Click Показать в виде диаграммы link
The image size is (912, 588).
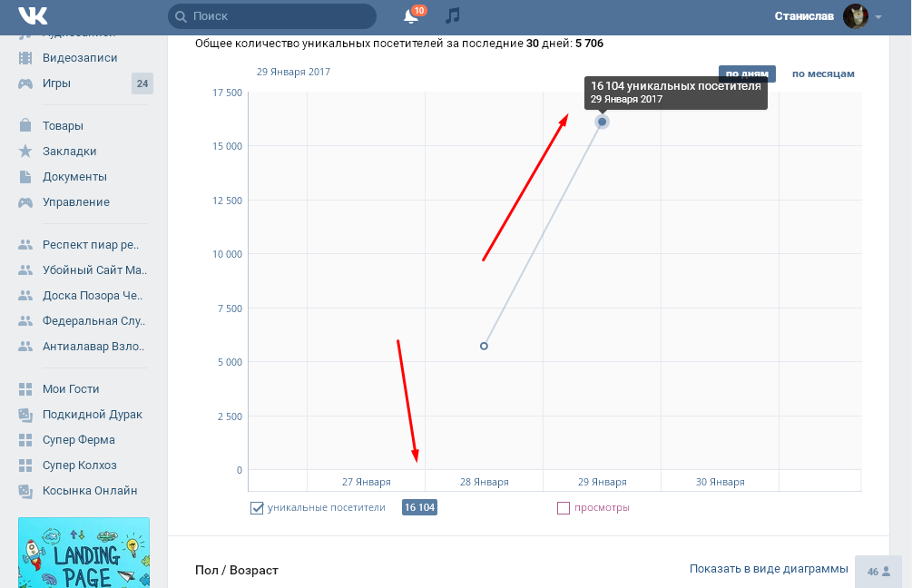(x=768, y=569)
